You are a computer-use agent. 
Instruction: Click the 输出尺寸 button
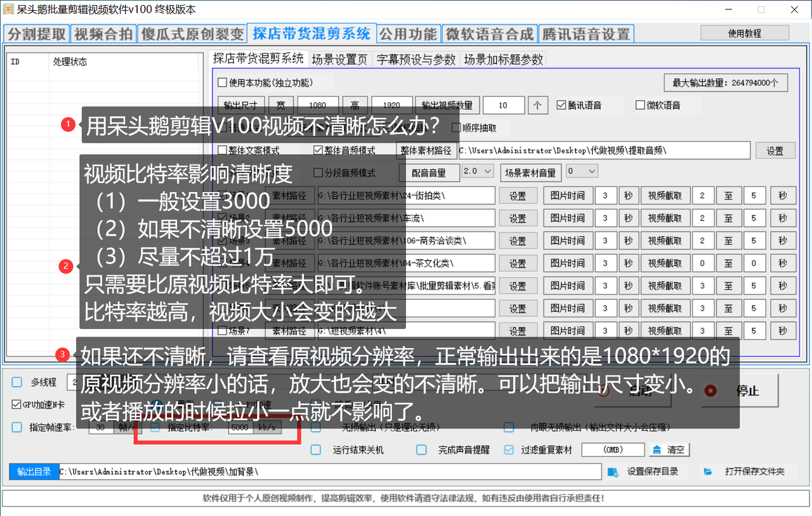pos(241,105)
